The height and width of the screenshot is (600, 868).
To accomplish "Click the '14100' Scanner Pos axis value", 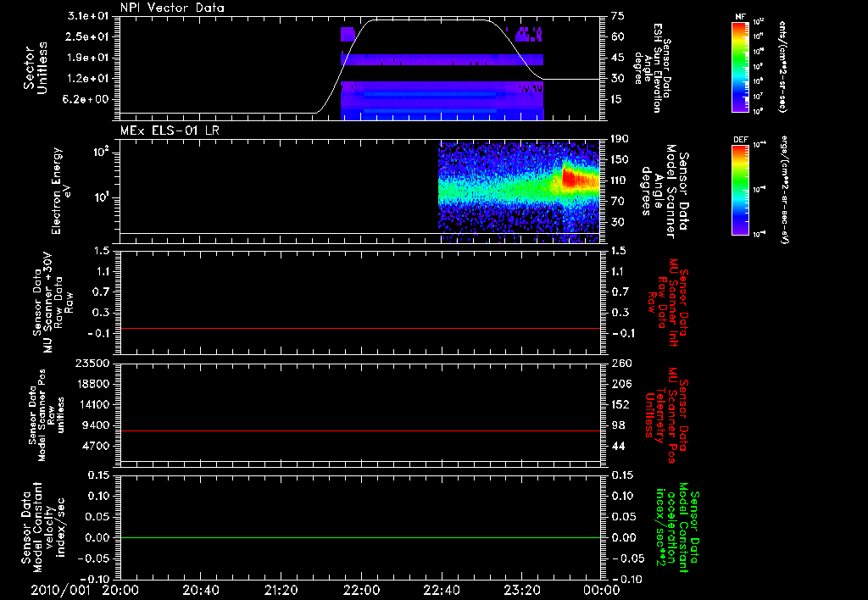I will pos(92,404).
